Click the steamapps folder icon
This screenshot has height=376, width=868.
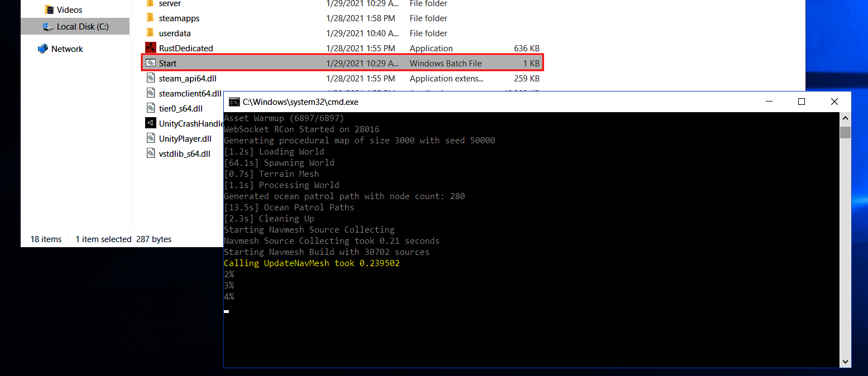(150, 18)
